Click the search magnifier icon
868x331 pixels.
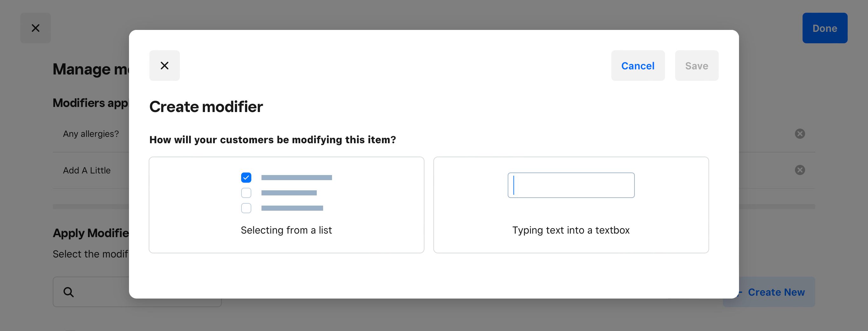coord(68,292)
